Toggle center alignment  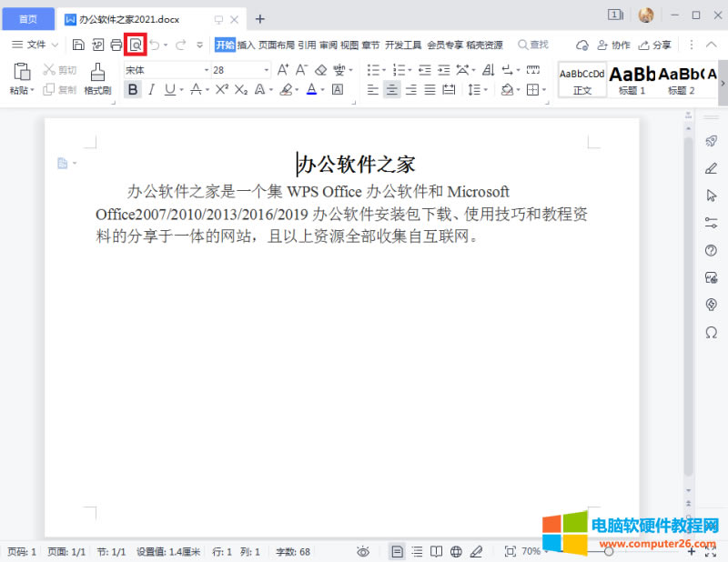pyautogui.click(x=391, y=89)
